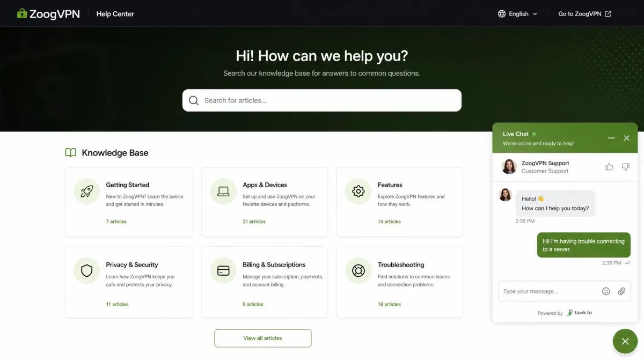
Task: Click the Billing credit card icon
Action: [223, 271]
